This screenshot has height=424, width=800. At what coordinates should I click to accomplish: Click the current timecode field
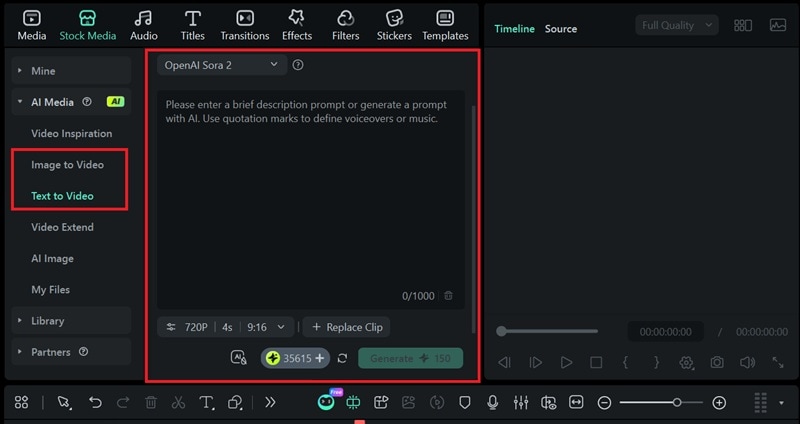(x=666, y=332)
